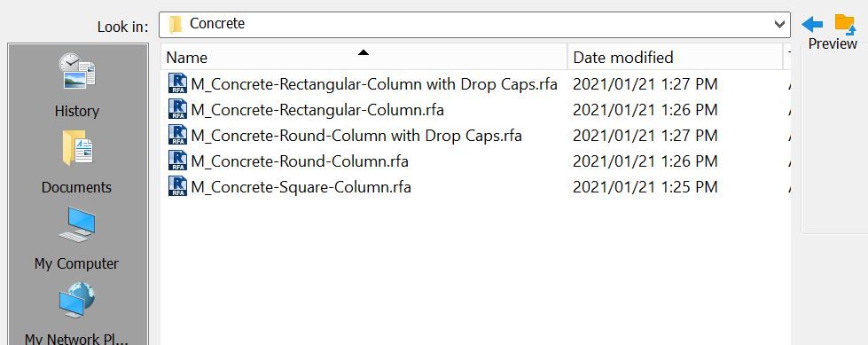
Task: Select My Computer in places sidebar
Action: click(x=77, y=238)
